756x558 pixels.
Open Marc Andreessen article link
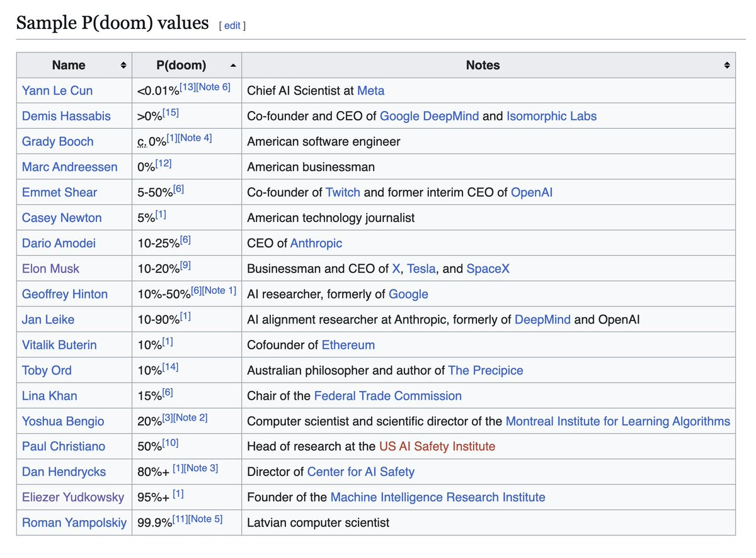tap(70, 167)
